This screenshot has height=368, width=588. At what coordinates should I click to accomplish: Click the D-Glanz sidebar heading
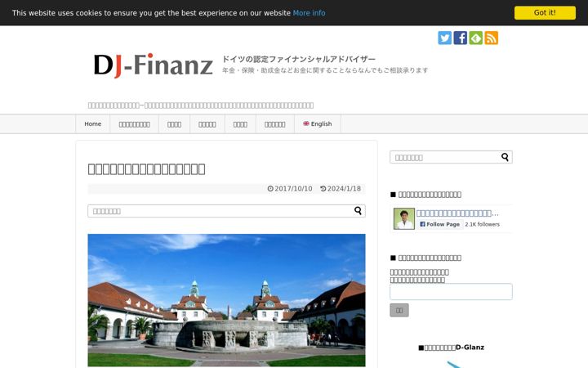coord(451,348)
